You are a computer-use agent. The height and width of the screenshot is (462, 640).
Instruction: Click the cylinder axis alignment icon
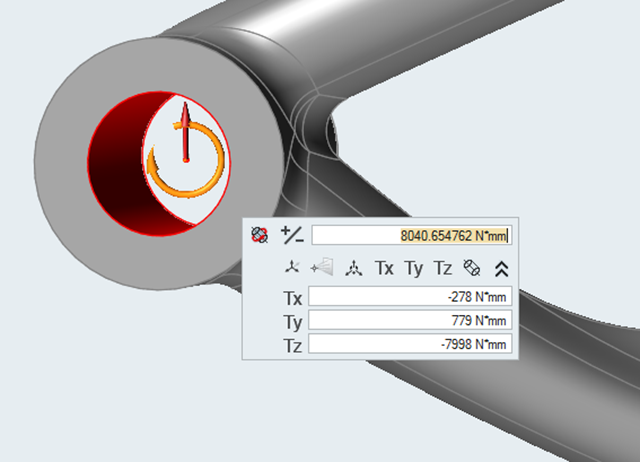[472, 268]
